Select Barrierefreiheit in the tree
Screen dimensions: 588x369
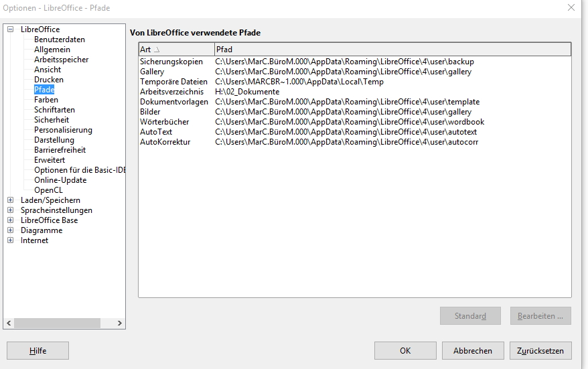[60, 150]
